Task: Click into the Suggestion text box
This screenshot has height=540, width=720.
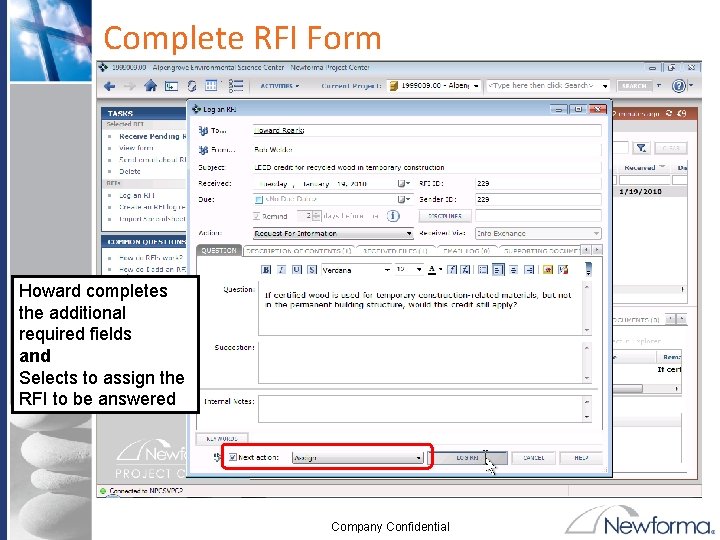Action: [x=421, y=362]
